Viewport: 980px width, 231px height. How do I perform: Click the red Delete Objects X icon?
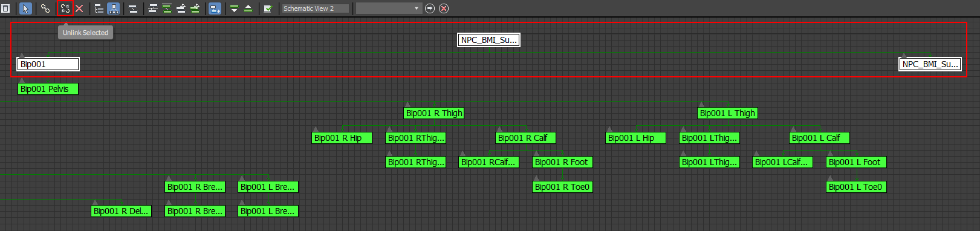[79, 8]
